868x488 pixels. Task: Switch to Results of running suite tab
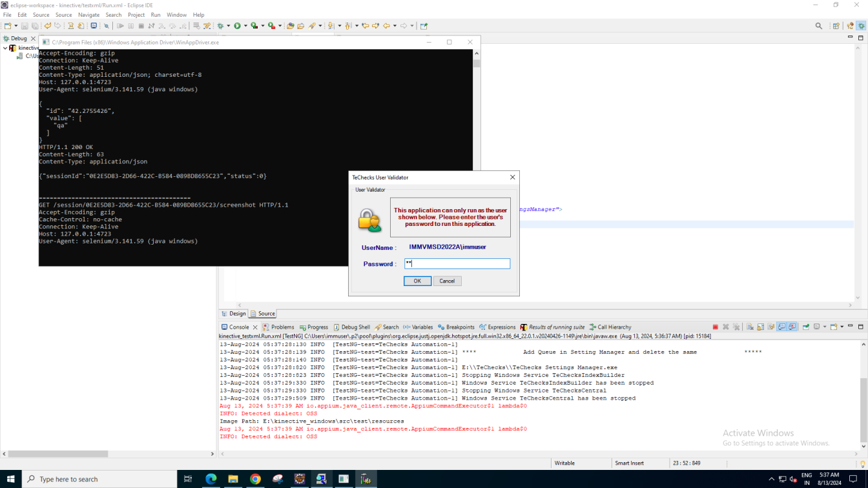(552, 327)
